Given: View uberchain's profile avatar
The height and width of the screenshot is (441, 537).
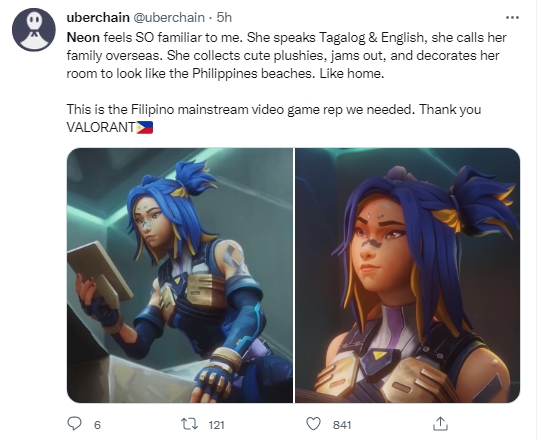Looking at the screenshot, I should (x=34, y=30).
